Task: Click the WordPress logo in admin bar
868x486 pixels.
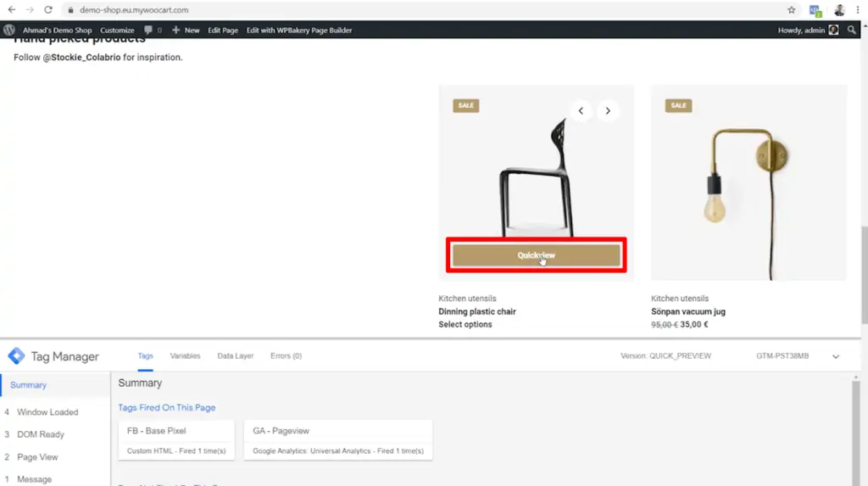Action: click(8, 30)
